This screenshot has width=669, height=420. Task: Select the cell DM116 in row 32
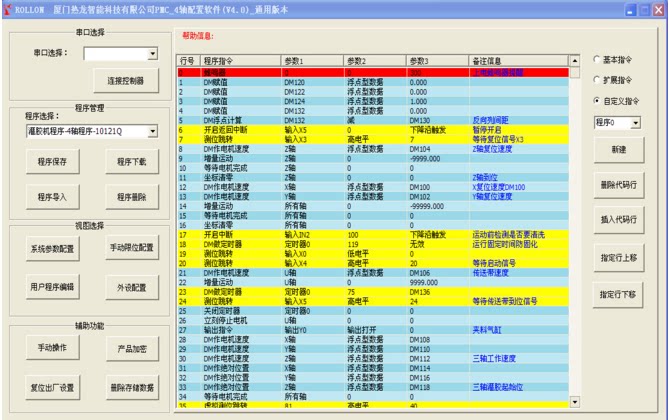point(420,378)
